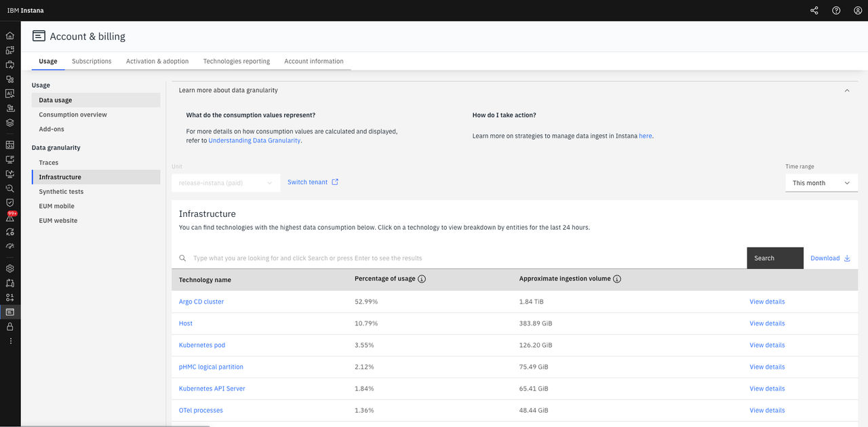The image size is (868, 427).
Task: Open the shield security icon in sidebar
Action: (9, 203)
